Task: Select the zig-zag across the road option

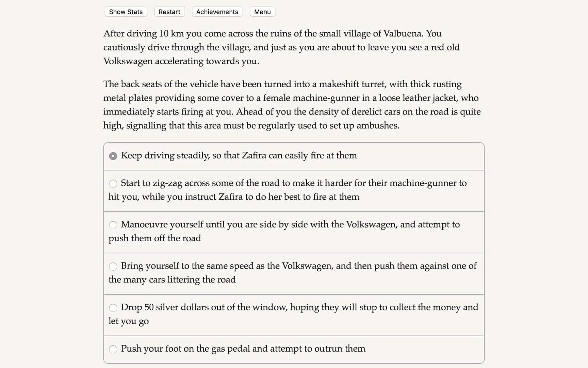Action: pyautogui.click(x=113, y=183)
